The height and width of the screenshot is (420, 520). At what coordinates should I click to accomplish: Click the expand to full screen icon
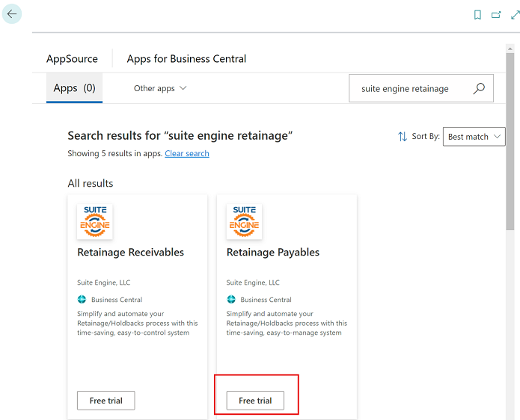tap(515, 14)
